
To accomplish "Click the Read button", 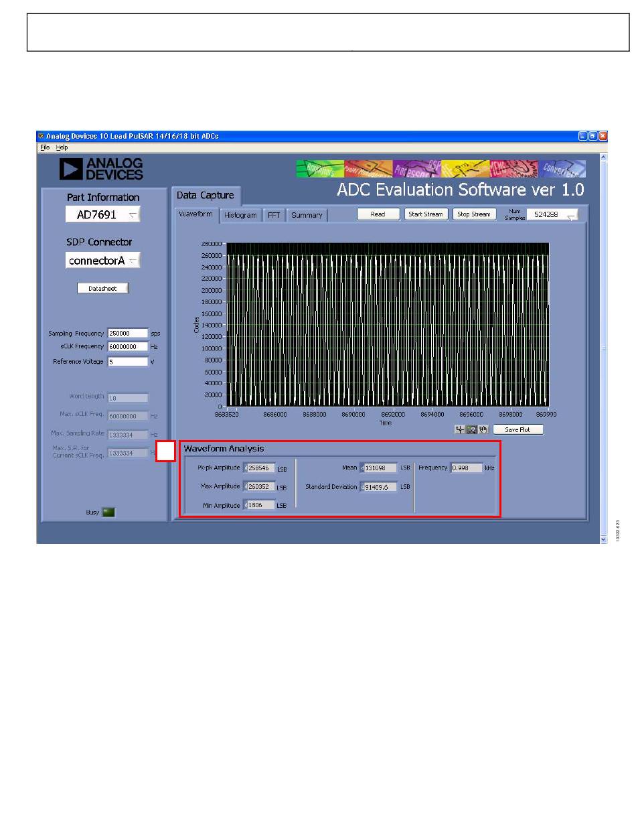I will coord(378,214).
